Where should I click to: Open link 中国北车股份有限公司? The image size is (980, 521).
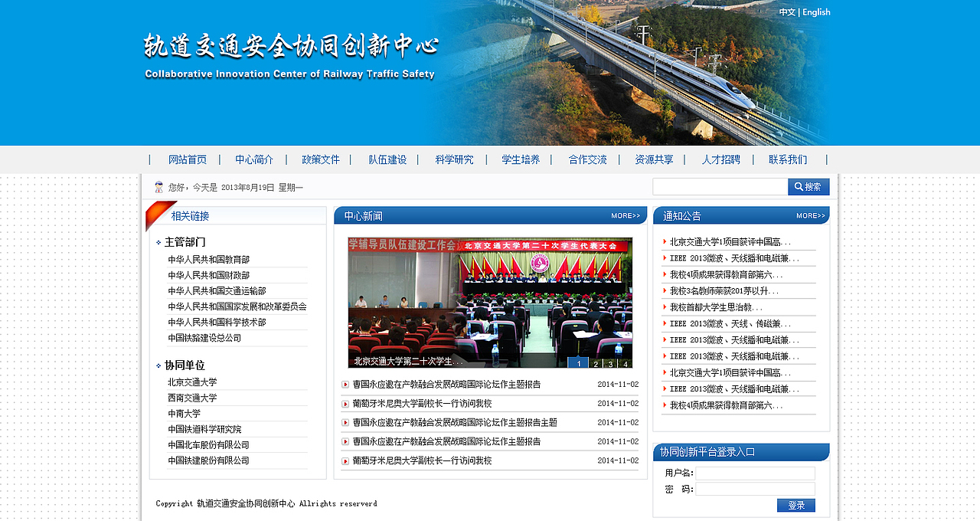pos(208,445)
